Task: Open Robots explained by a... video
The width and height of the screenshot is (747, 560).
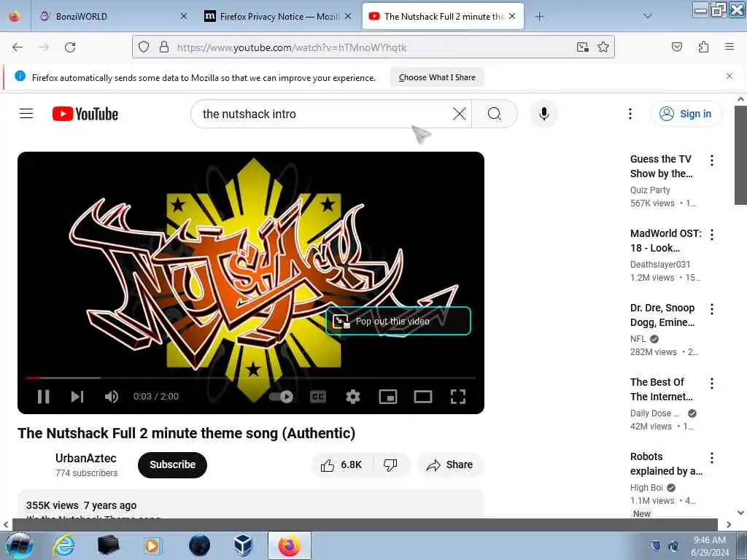Action: (x=667, y=463)
